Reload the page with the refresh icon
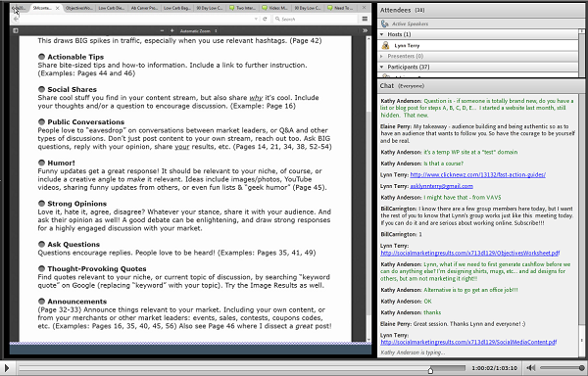Screen dimensions: 588x376 (265, 19)
